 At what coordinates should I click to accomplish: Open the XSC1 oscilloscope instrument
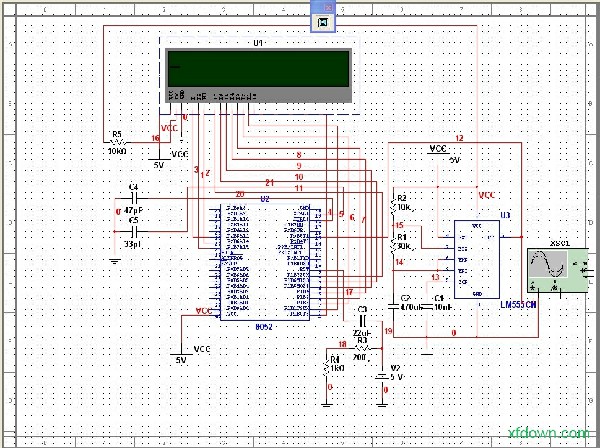[557, 270]
